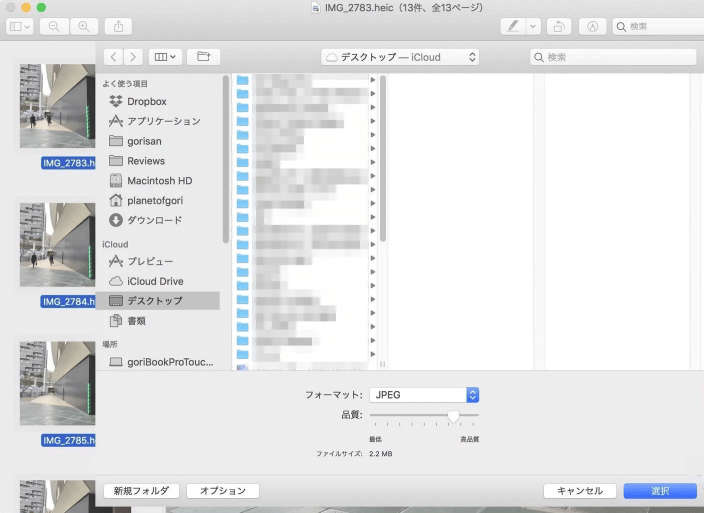Click the Dropbox icon in sidebar

[x=115, y=101]
